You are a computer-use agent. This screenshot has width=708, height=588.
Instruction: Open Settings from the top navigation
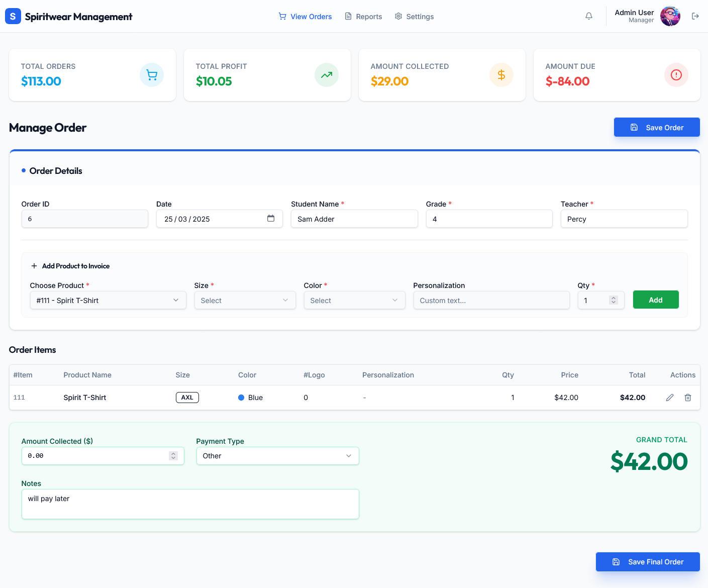[x=414, y=17]
